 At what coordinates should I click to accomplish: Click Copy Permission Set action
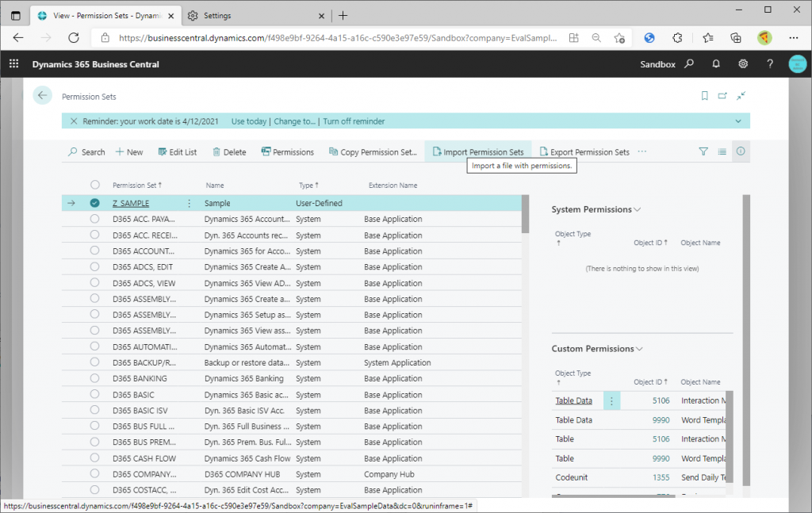click(x=373, y=151)
